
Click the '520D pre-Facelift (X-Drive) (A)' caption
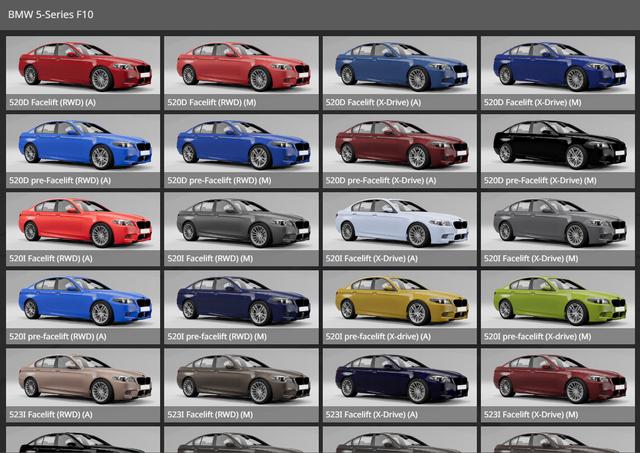(x=381, y=180)
